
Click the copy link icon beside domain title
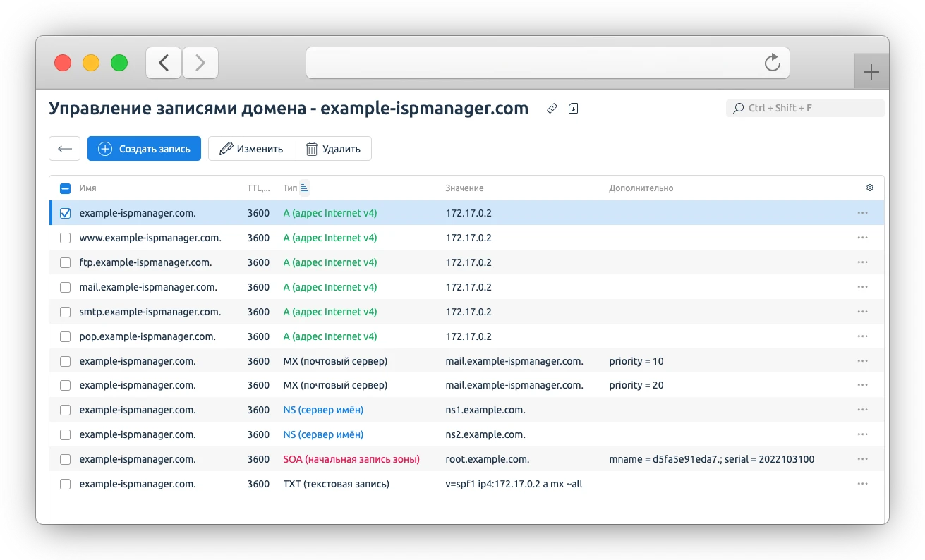[x=552, y=108]
